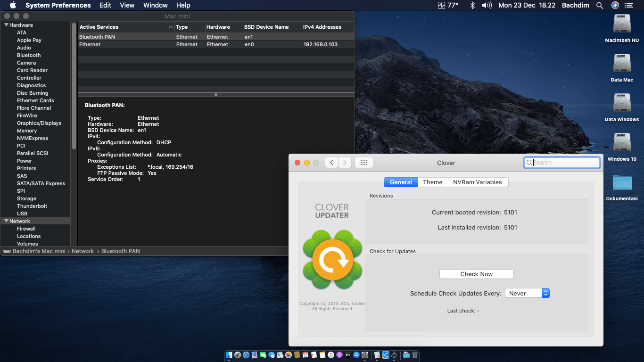The width and height of the screenshot is (644, 362).
Task: Open the View menu
Action: pyautogui.click(x=127, y=5)
